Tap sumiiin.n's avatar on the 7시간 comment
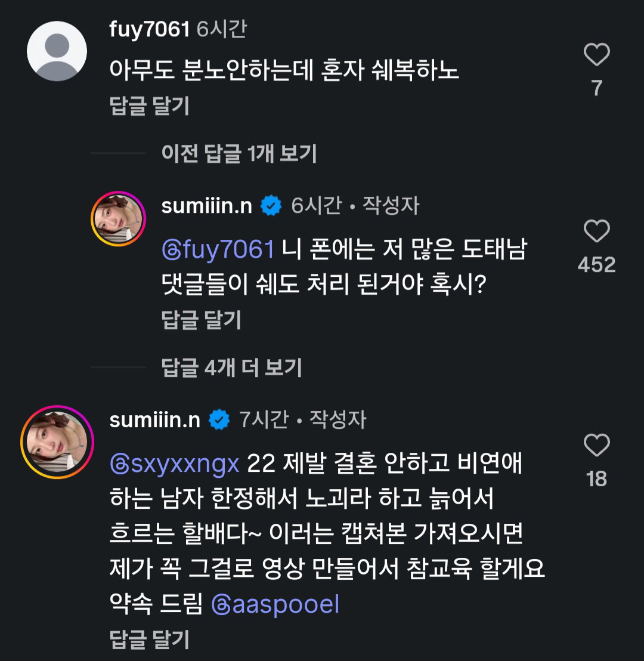The image size is (644, 661). coord(57,442)
